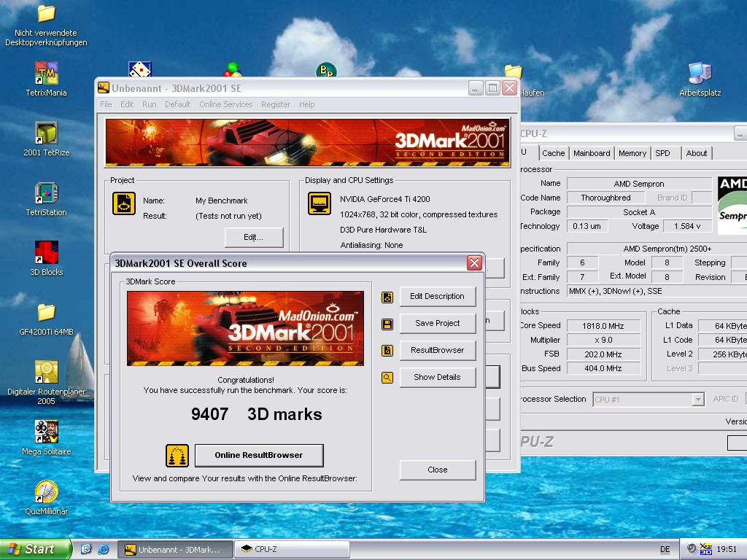
Task: Click the CPU-Z taskbar button
Action: point(292,549)
